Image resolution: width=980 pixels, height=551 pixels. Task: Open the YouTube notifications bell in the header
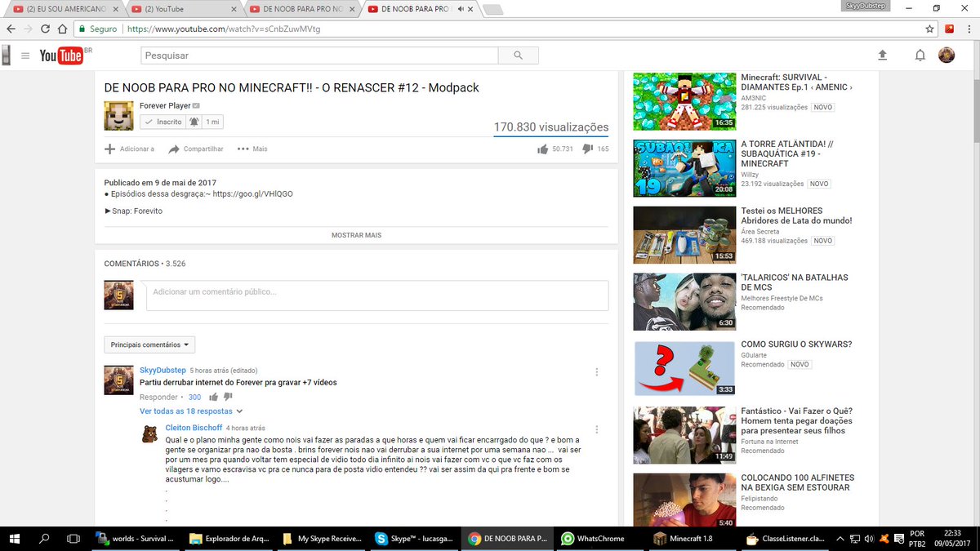tap(920, 56)
